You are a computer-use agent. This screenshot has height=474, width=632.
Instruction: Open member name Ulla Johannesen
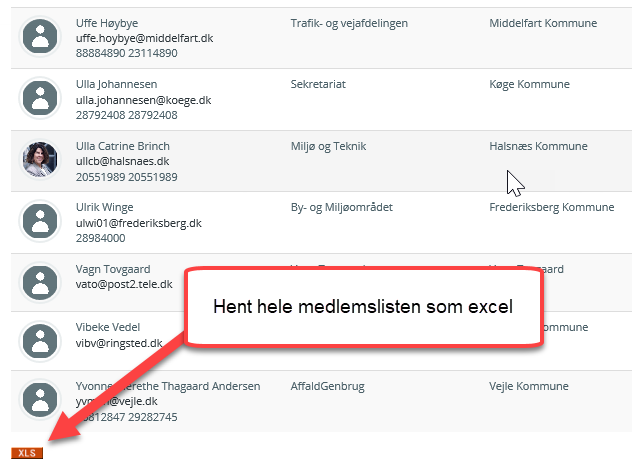[116, 85]
